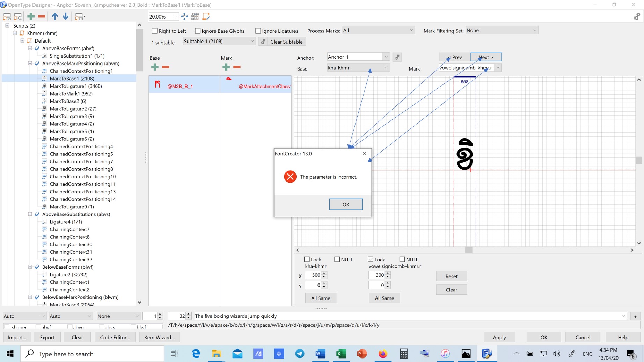Open the Anchor_1 dropdown
The height and width of the screenshot is (362, 644).
pyautogui.click(x=386, y=57)
